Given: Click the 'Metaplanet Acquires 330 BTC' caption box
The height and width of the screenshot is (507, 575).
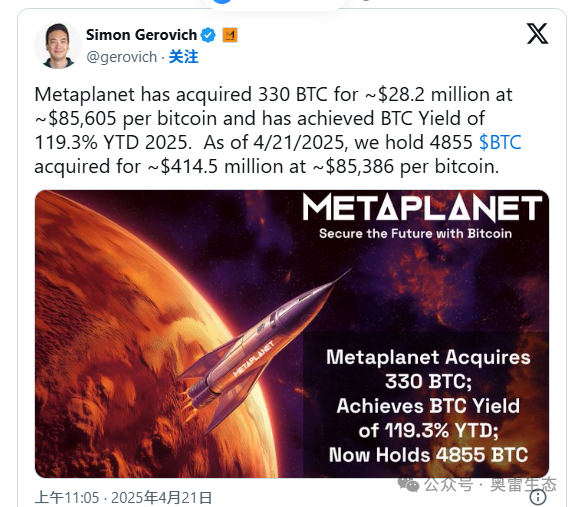Looking at the screenshot, I should 426,405.
